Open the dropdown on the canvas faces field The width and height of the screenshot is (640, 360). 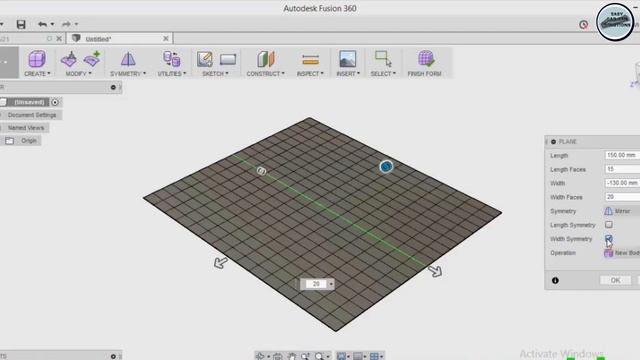point(331,284)
